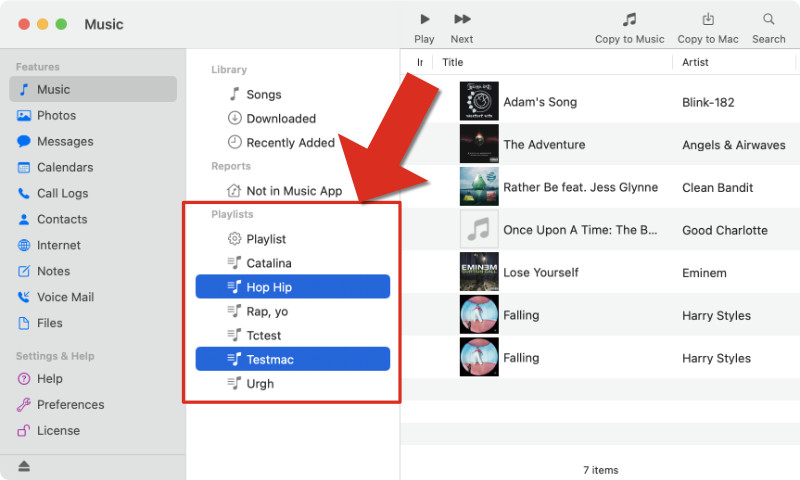Click the Play toolbar button
The width and height of the screenshot is (800, 480).
(424, 28)
